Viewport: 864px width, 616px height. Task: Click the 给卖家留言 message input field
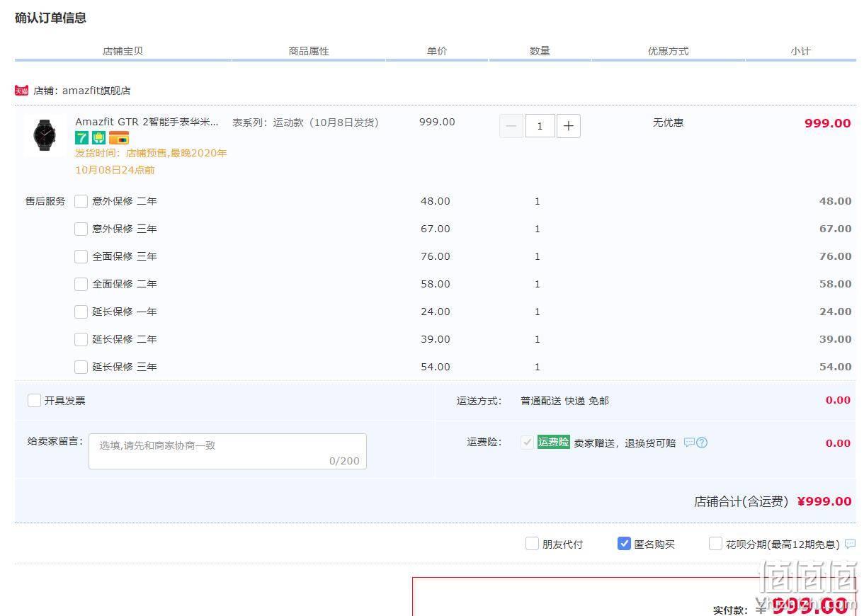pyautogui.click(x=227, y=451)
